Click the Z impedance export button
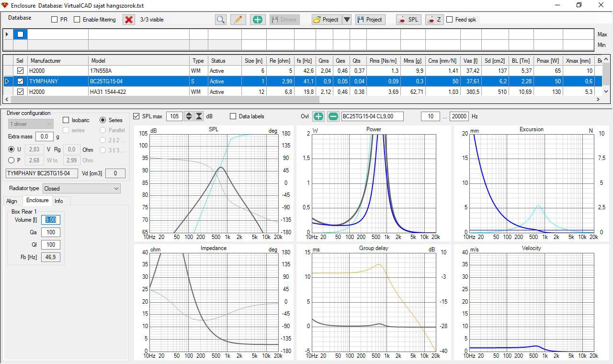 point(434,20)
